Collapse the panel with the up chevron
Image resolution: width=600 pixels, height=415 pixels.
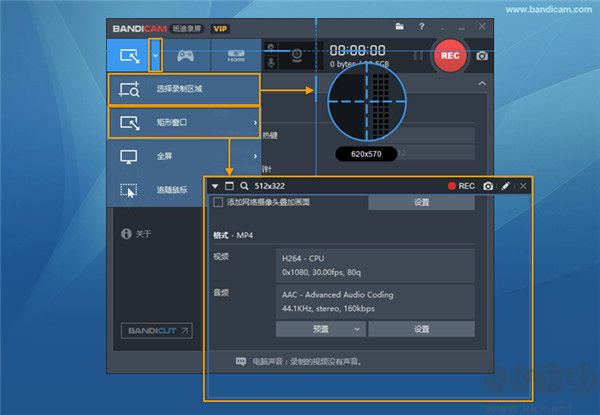tap(482, 83)
